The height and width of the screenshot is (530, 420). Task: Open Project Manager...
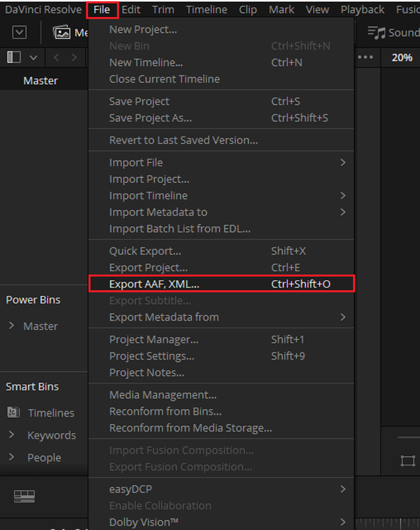pyautogui.click(x=221, y=339)
